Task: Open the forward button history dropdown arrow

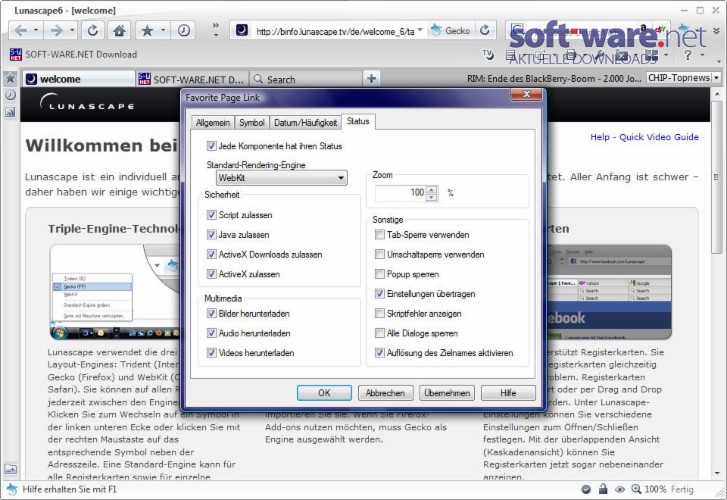Action: (x=72, y=31)
